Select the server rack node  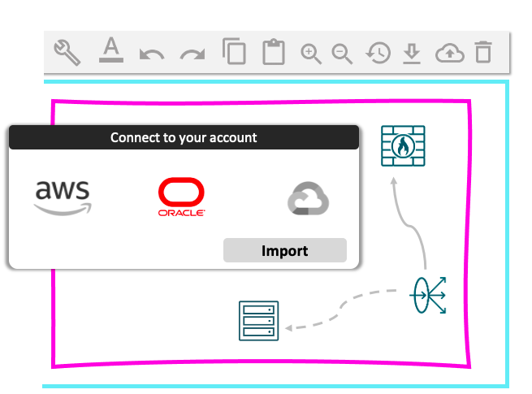coord(258,321)
